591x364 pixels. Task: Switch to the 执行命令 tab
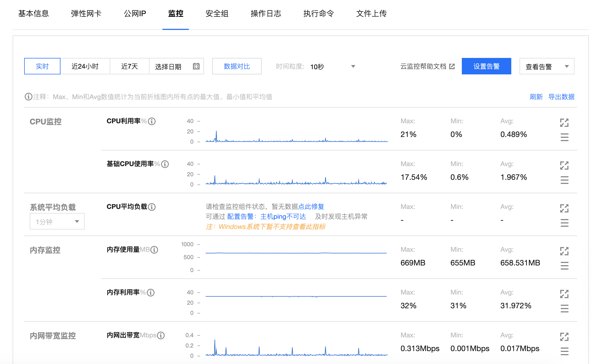319,13
